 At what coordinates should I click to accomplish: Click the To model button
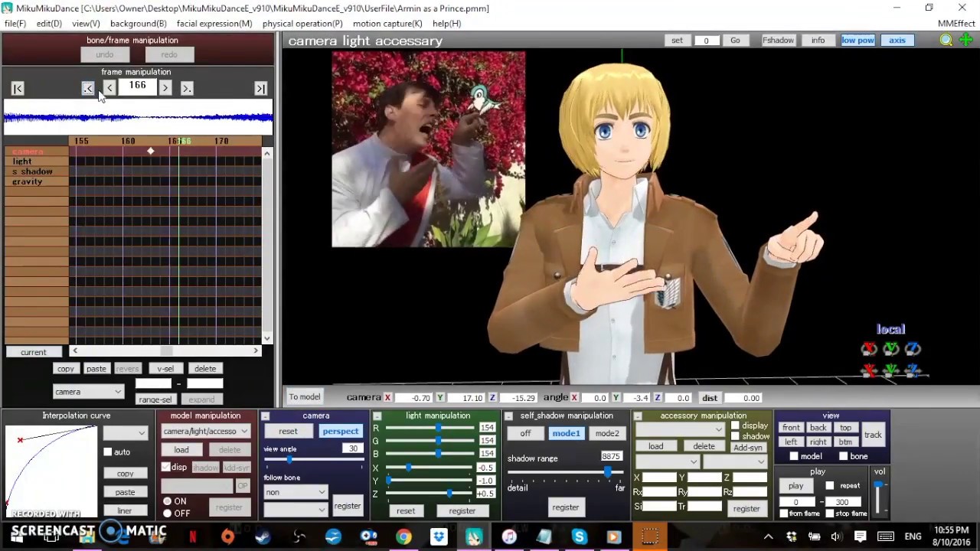pyautogui.click(x=304, y=397)
